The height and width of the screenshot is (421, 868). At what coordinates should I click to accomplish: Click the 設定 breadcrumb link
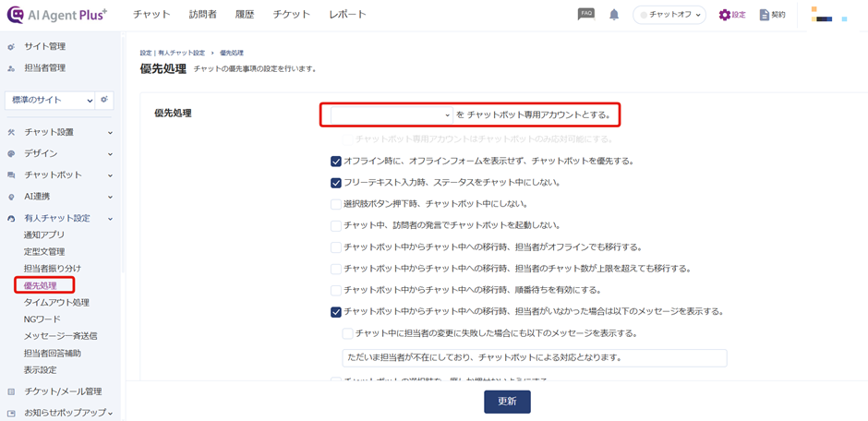146,54
